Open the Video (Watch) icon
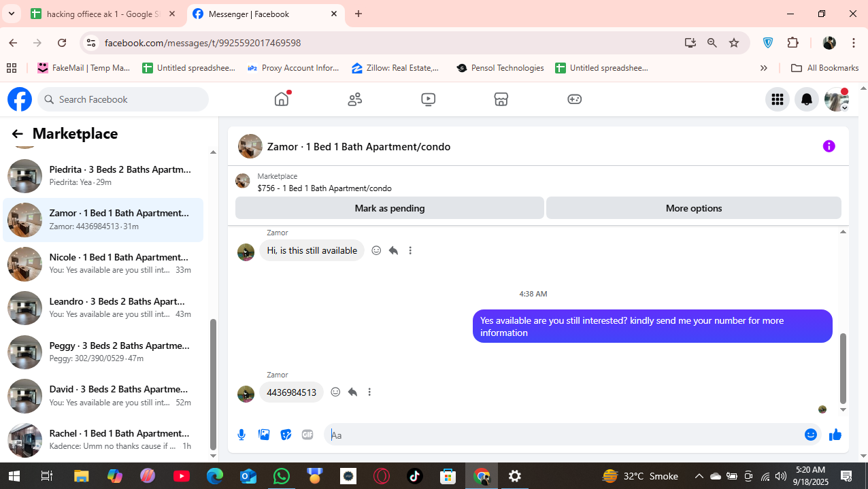The height and width of the screenshot is (489, 868). pyautogui.click(x=428, y=99)
